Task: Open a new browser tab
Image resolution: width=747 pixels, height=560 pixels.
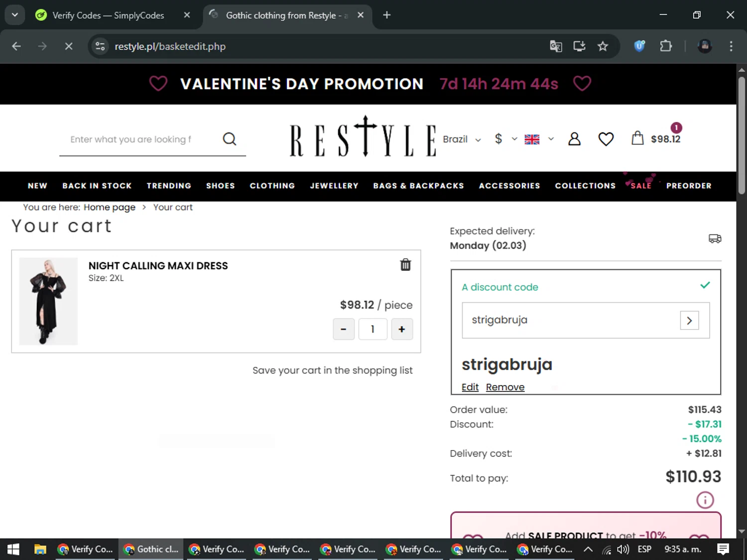Action: (x=386, y=15)
